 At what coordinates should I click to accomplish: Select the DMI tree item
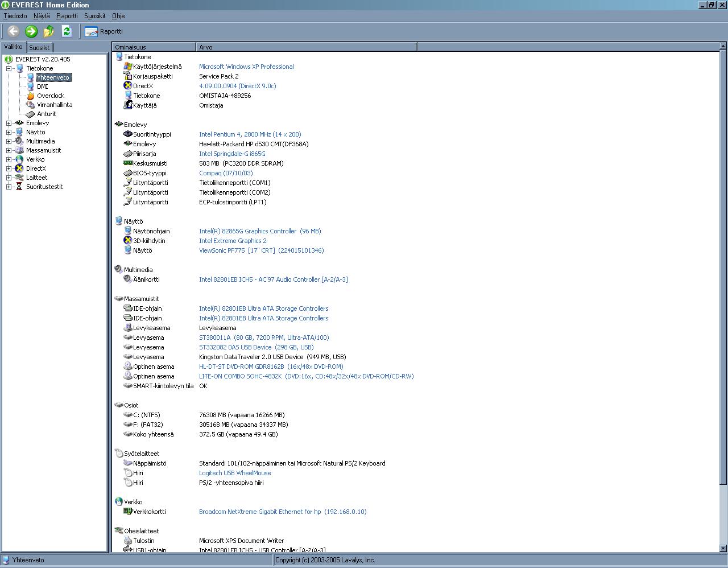42,87
